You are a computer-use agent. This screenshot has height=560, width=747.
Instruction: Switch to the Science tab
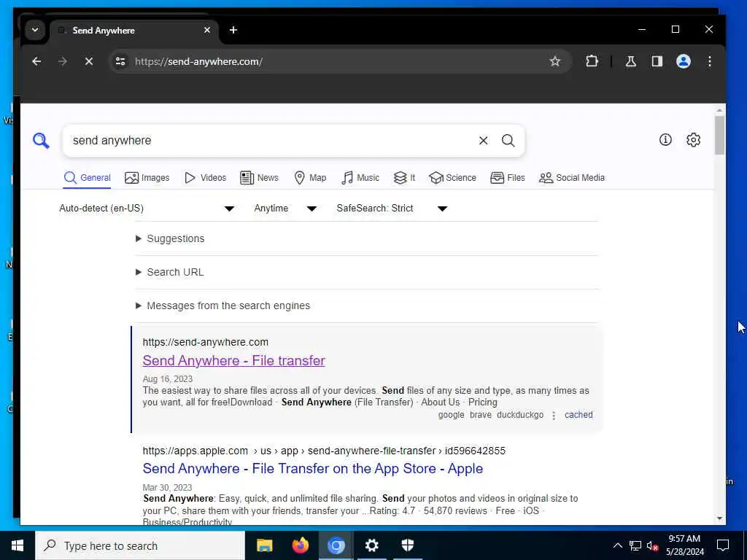(452, 178)
